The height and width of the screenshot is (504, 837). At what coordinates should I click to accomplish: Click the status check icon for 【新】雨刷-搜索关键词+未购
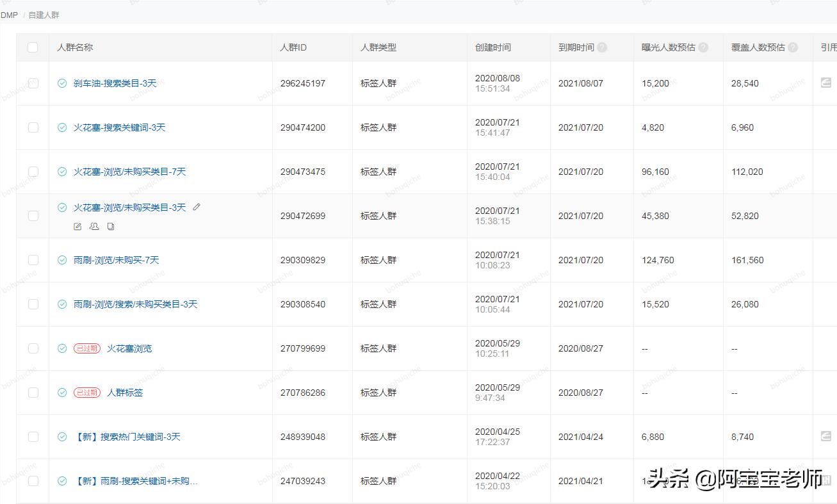click(x=62, y=481)
